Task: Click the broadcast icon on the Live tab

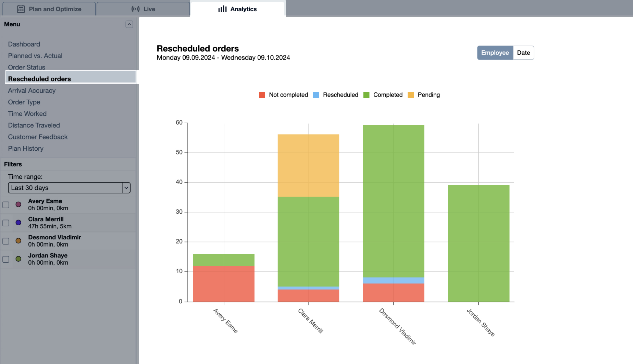Action: 135,9
